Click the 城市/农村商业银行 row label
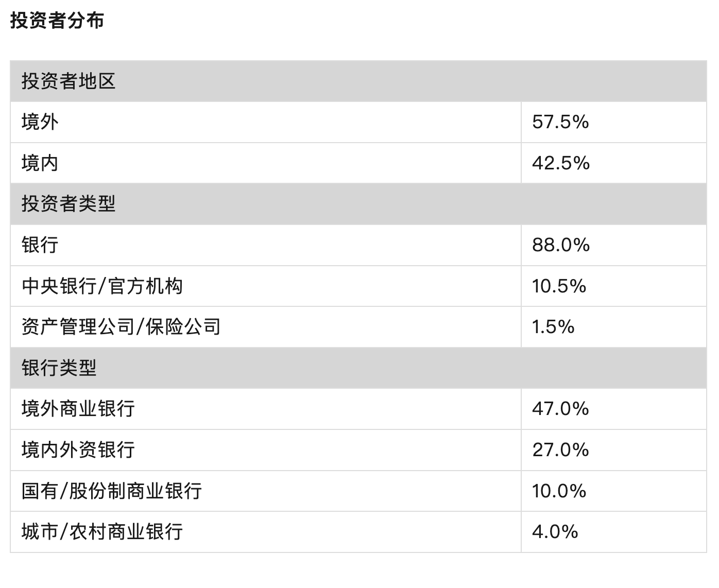The height and width of the screenshot is (588, 719). pyautogui.click(x=102, y=531)
